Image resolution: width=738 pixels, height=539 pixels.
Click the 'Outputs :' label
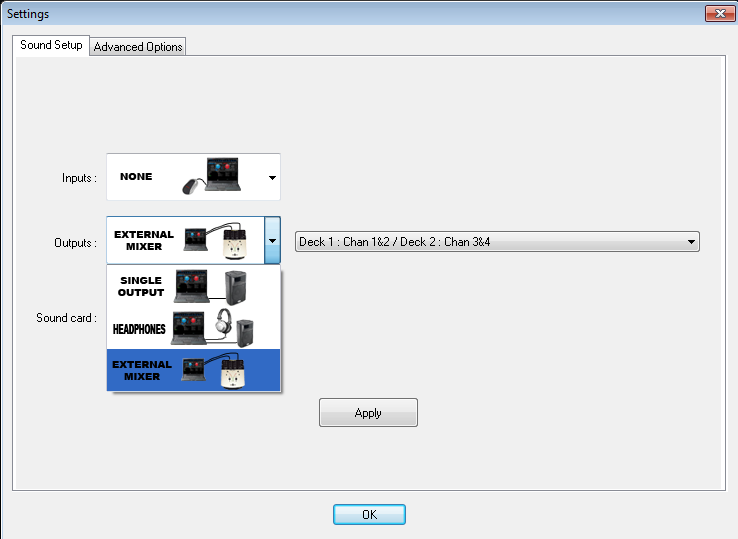coord(75,243)
